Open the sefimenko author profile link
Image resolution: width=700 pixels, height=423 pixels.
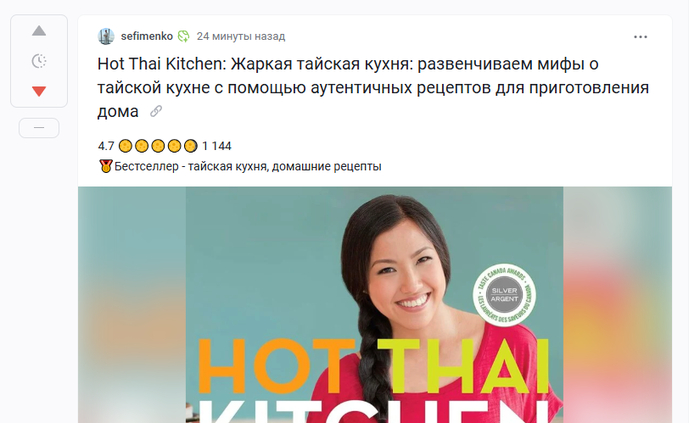point(146,36)
